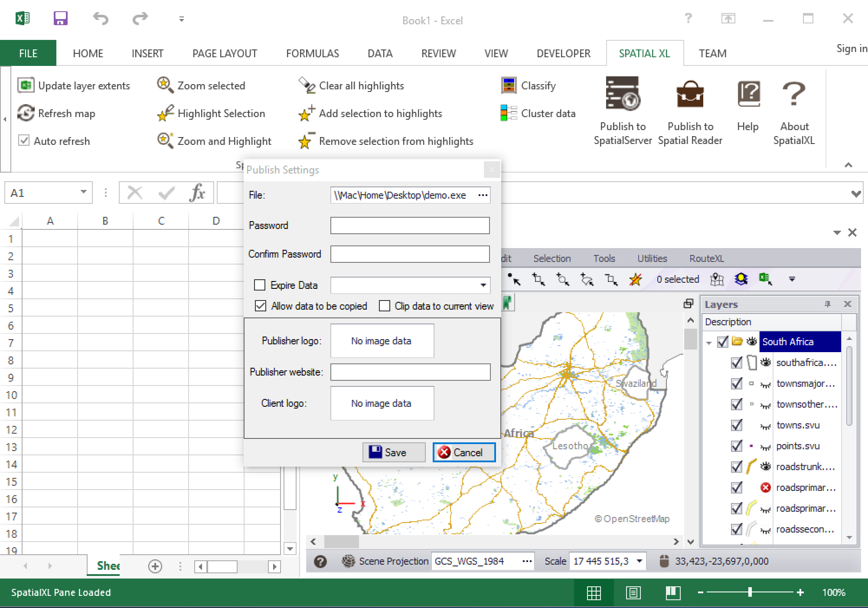Screen dimensions: 868x608
Task: Click the Save button in Publish Settings
Action: [x=390, y=452]
